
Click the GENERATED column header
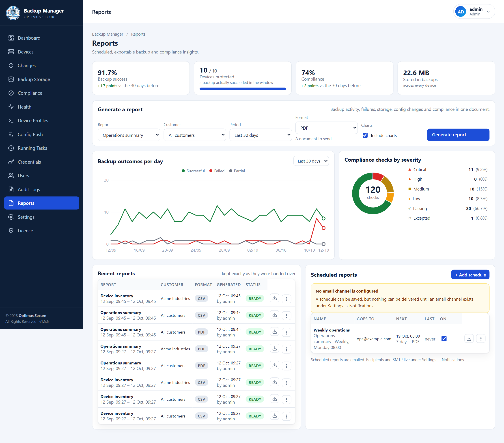click(x=228, y=285)
